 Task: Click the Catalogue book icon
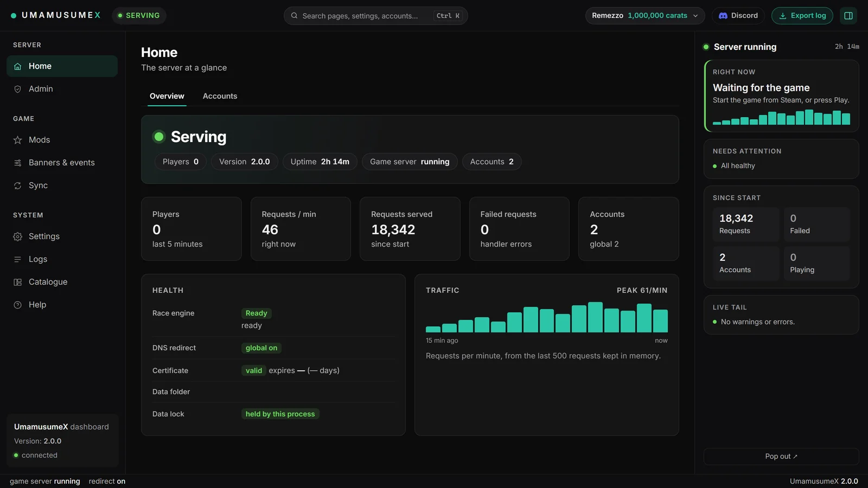pos(17,282)
